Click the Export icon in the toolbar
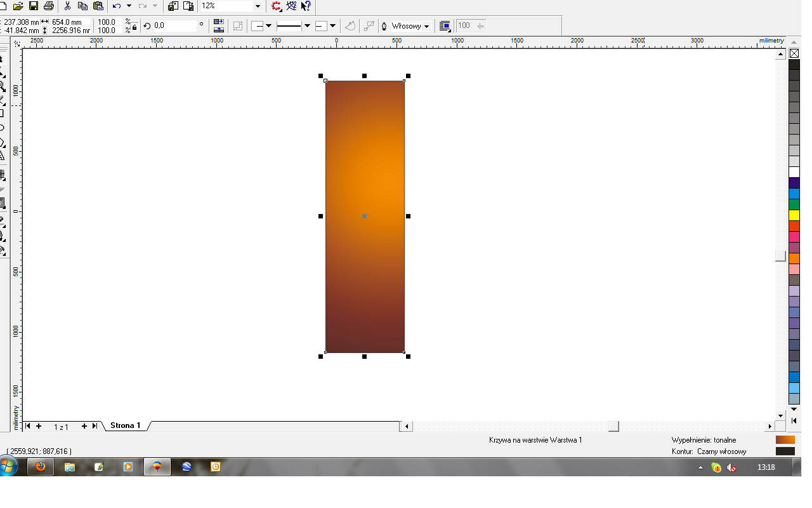The width and height of the screenshot is (812, 508). click(x=188, y=6)
